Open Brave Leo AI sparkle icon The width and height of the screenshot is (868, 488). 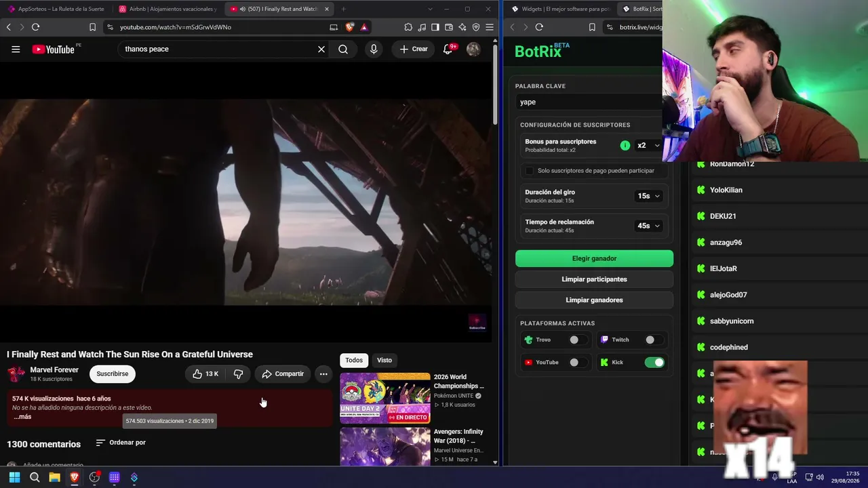point(462,27)
